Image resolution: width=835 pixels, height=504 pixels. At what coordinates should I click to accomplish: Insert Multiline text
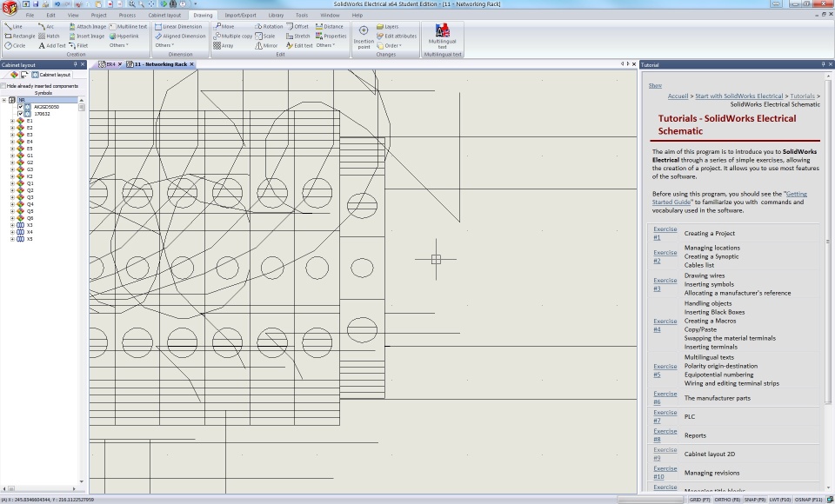129,27
